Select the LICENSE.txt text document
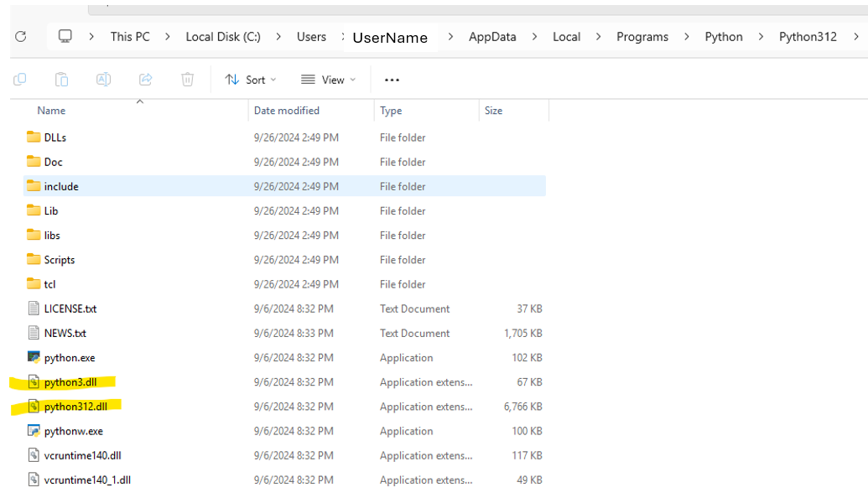Image resolution: width=868 pixels, height=503 pixels. 70,309
